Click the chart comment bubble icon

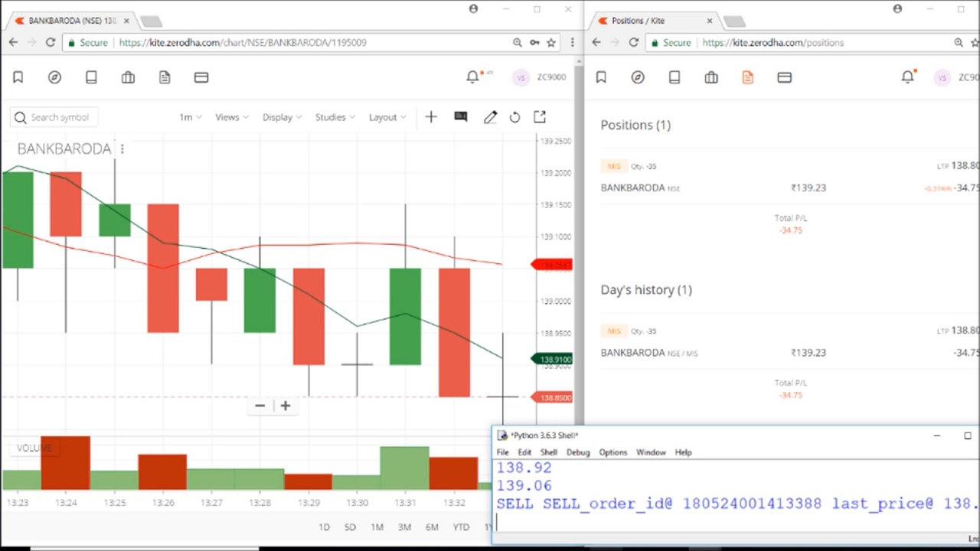pos(461,117)
